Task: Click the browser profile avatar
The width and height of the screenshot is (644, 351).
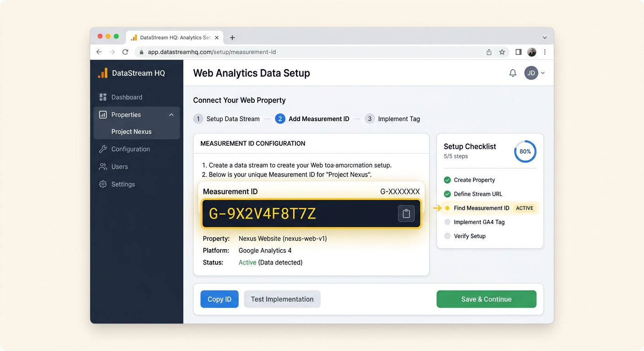Action: point(531,52)
